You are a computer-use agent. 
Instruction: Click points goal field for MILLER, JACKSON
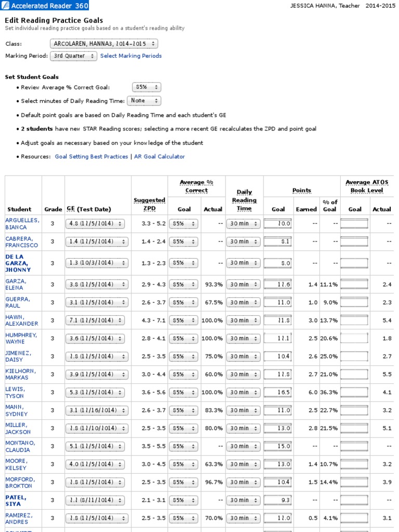277,428
